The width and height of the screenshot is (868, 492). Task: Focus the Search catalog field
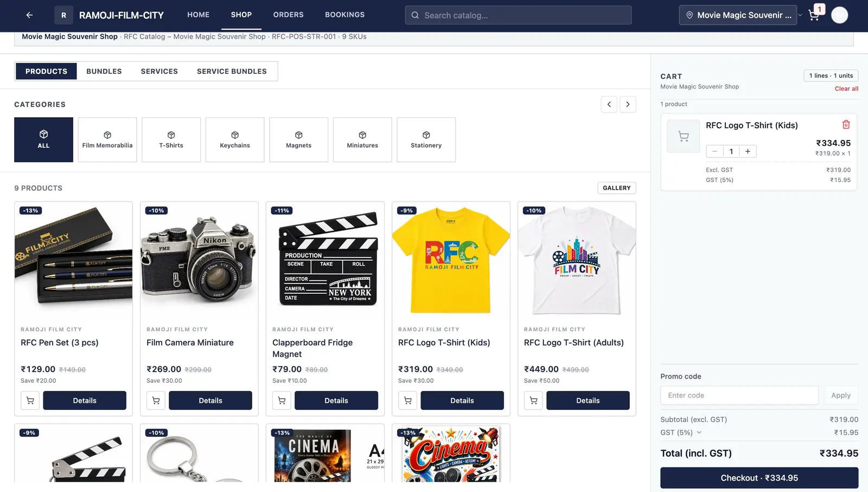[518, 15]
